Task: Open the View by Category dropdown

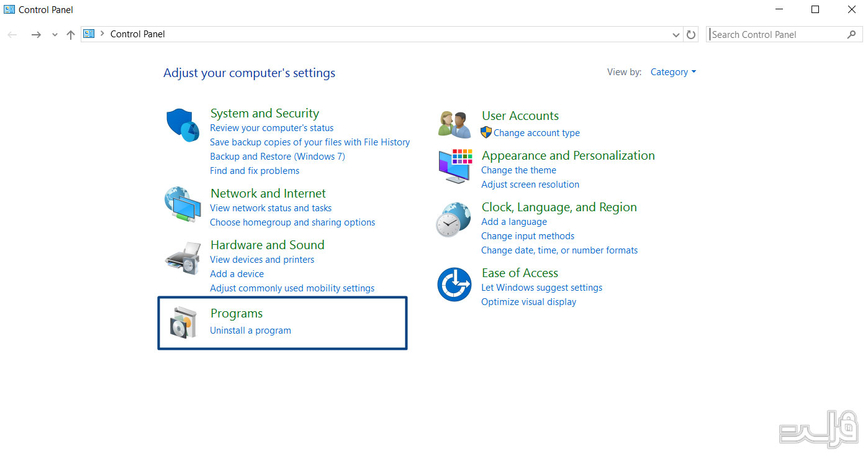Action: [x=673, y=72]
